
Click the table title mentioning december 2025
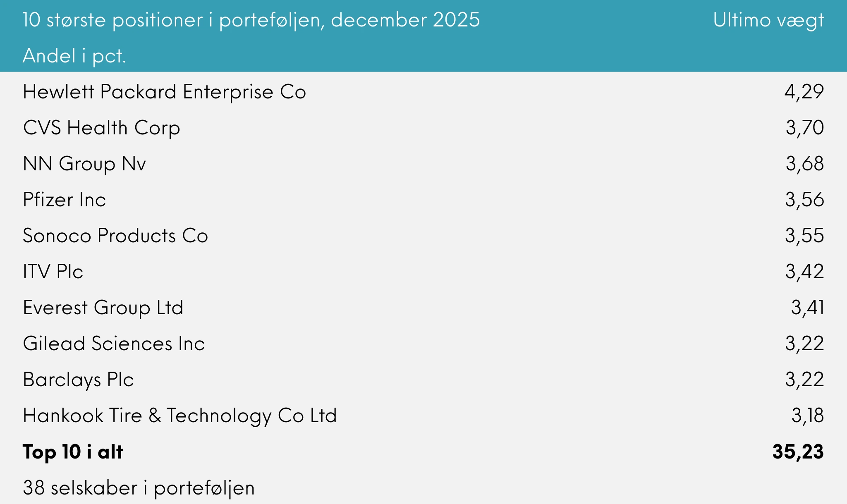[x=251, y=20]
